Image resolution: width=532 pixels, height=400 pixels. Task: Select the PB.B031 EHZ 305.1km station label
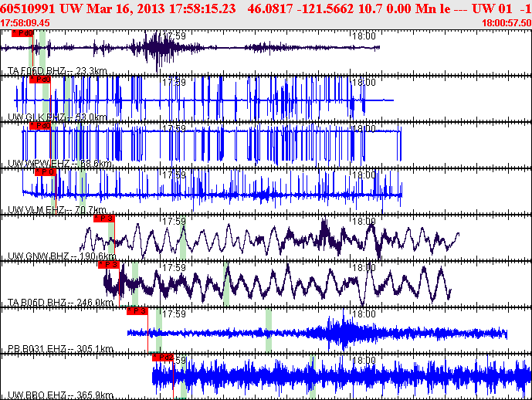[61, 349]
